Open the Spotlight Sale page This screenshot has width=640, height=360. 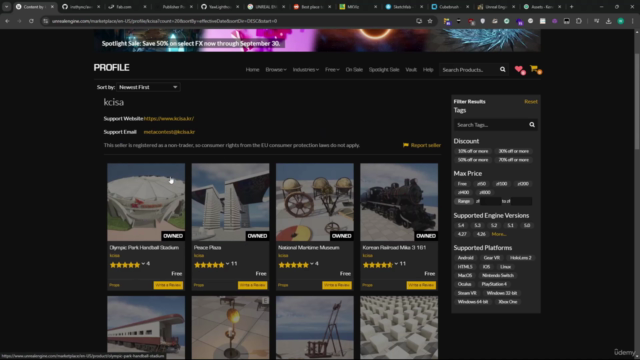point(384,70)
